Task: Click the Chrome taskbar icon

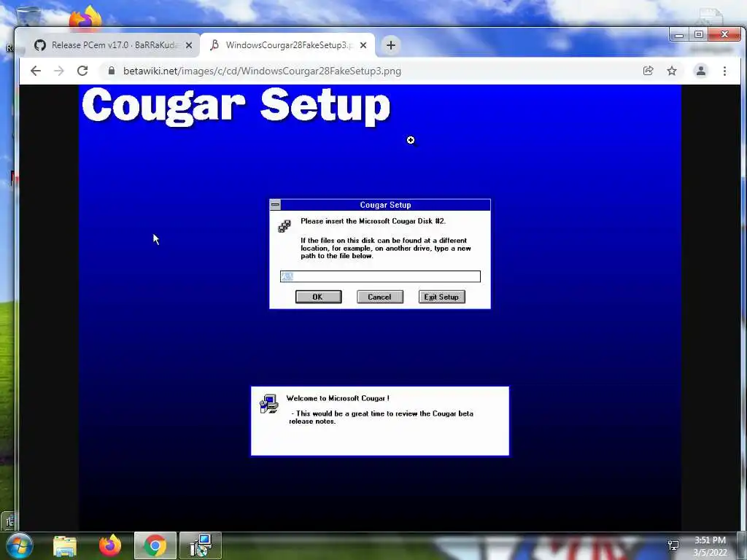Action: point(155,545)
